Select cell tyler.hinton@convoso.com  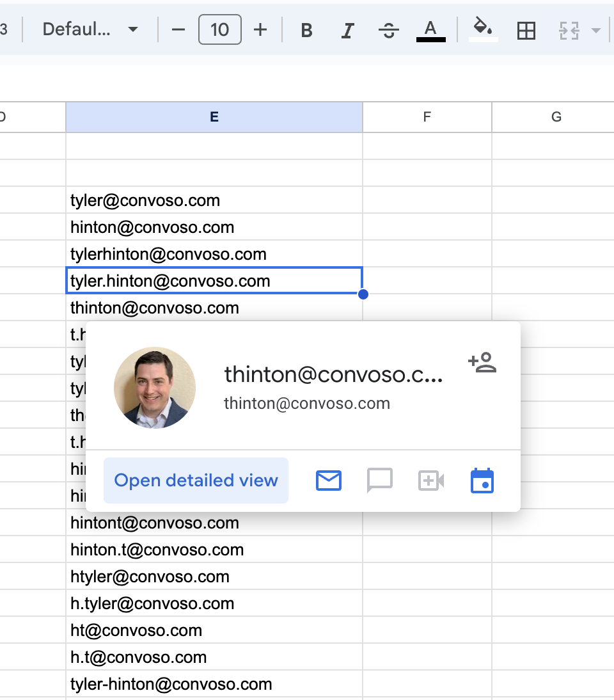[214, 280]
